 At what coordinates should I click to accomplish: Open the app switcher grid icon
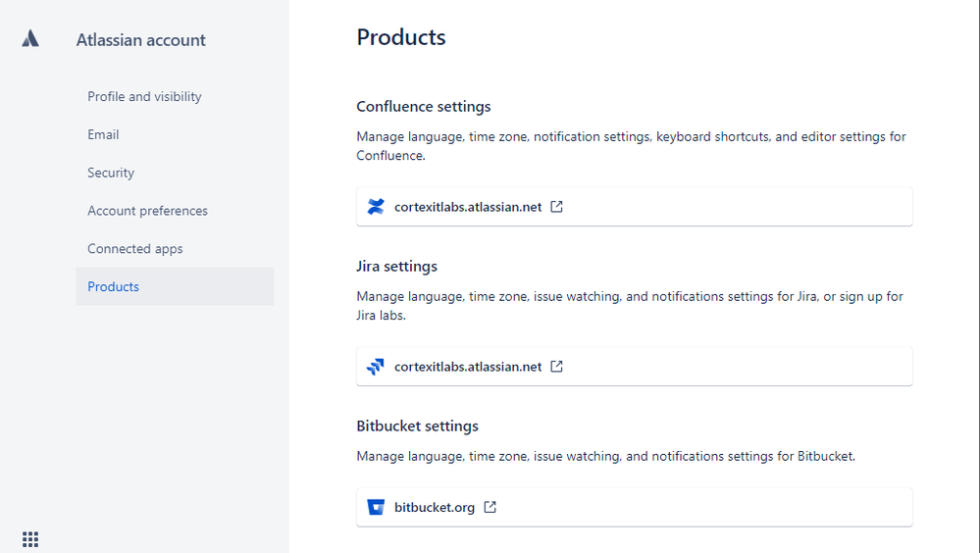point(30,538)
